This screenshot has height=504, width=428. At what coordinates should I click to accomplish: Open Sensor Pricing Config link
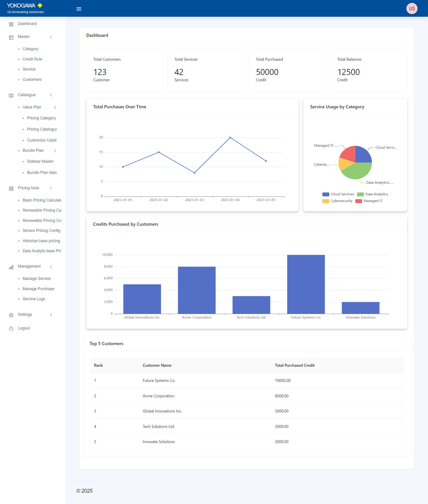coord(41,231)
